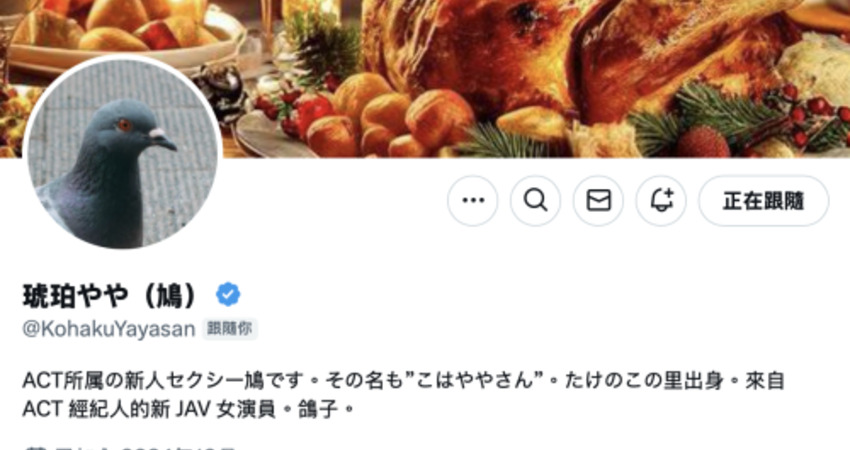Screen dimensions: 850x450
Task: Unfollow using the 正在跟隨 button
Action: pyautogui.click(x=763, y=201)
